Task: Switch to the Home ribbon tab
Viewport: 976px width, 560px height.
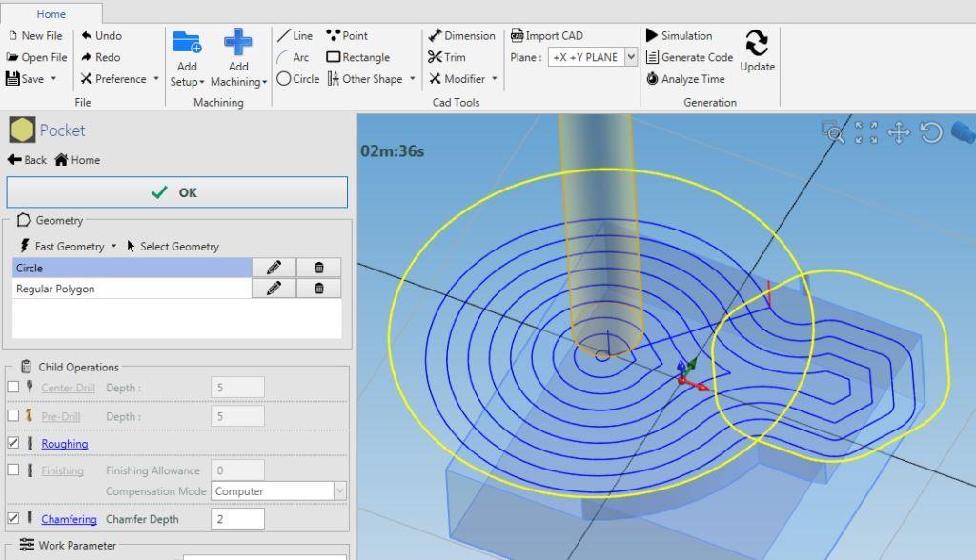Action: (51, 13)
